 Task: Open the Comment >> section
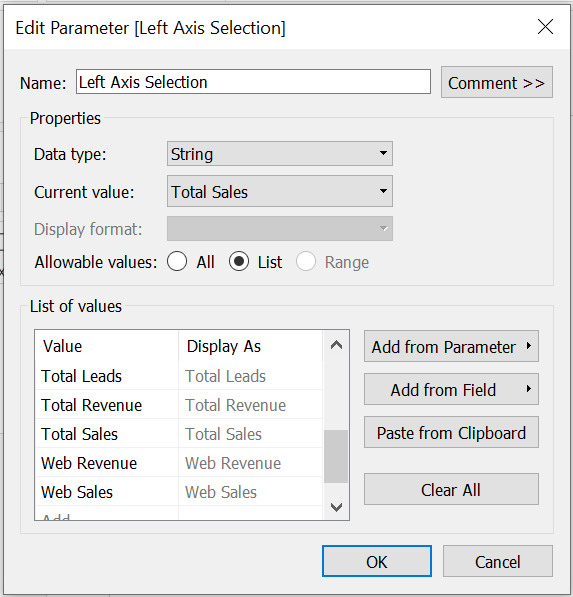[496, 82]
